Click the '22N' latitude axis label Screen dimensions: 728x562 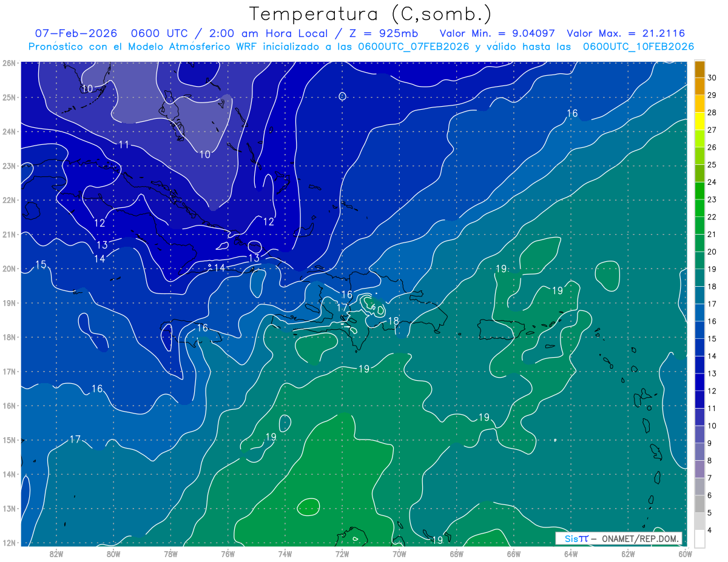tap(9, 200)
